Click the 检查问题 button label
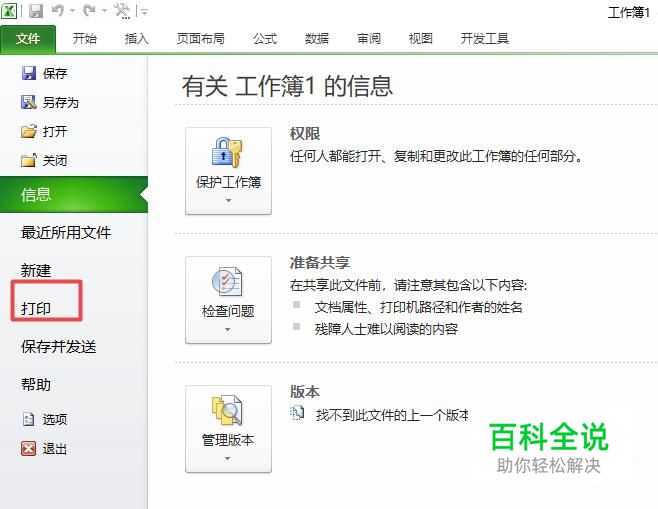This screenshot has width=658, height=509. click(228, 311)
